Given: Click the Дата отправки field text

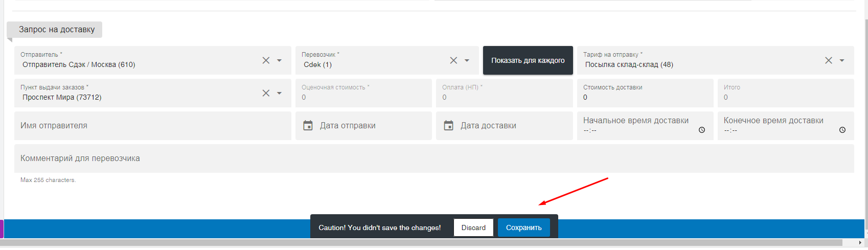Looking at the screenshot, I should (348, 126).
